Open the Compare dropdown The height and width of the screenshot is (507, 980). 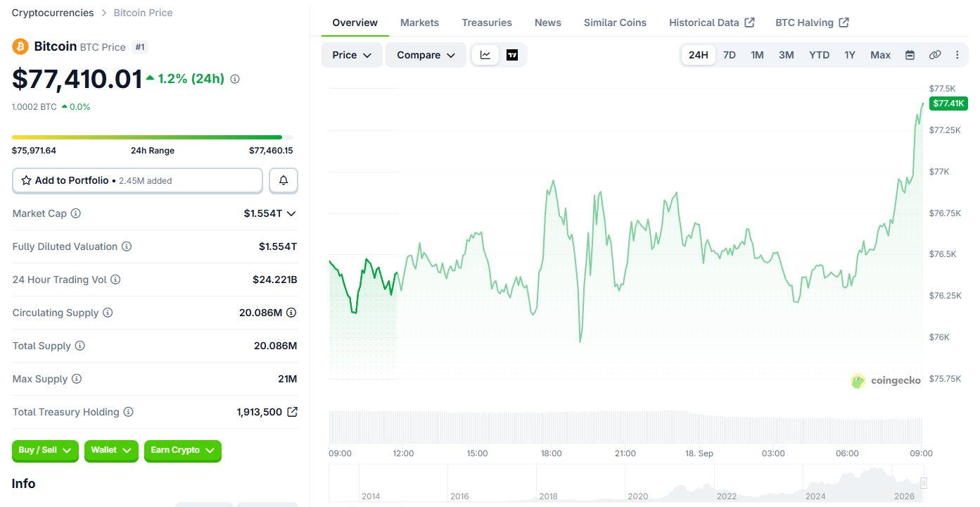tap(426, 55)
